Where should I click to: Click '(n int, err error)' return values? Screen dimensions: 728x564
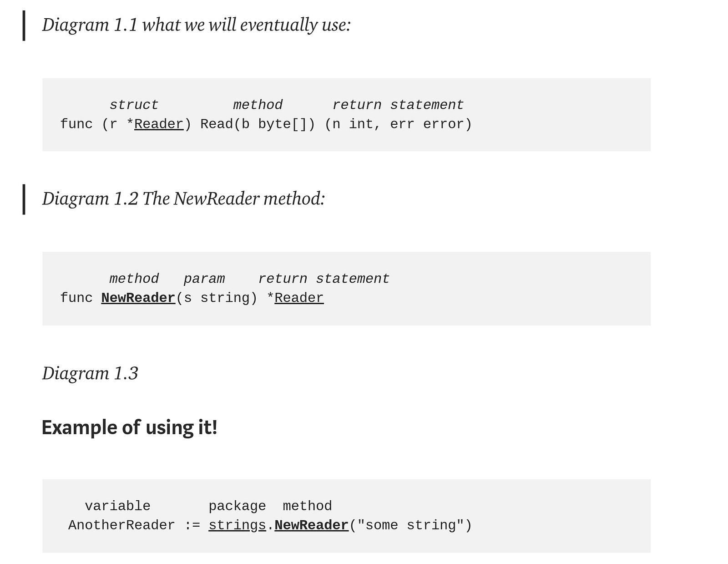point(398,124)
